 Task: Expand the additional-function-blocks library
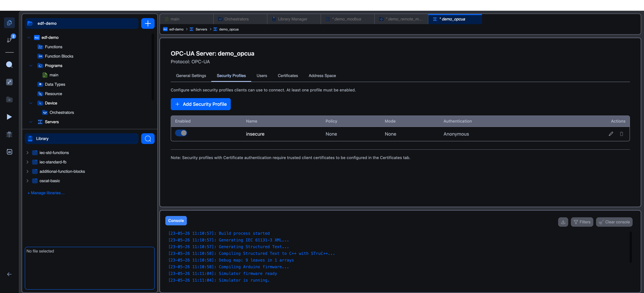28,171
